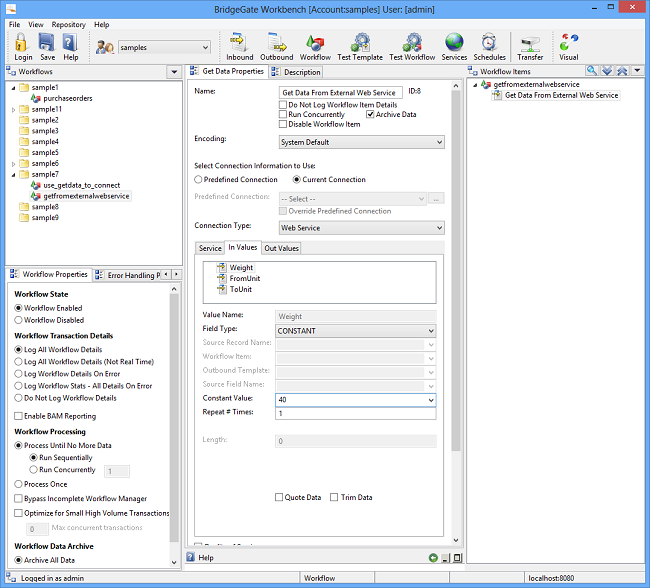Open the Repository menu

point(68,24)
